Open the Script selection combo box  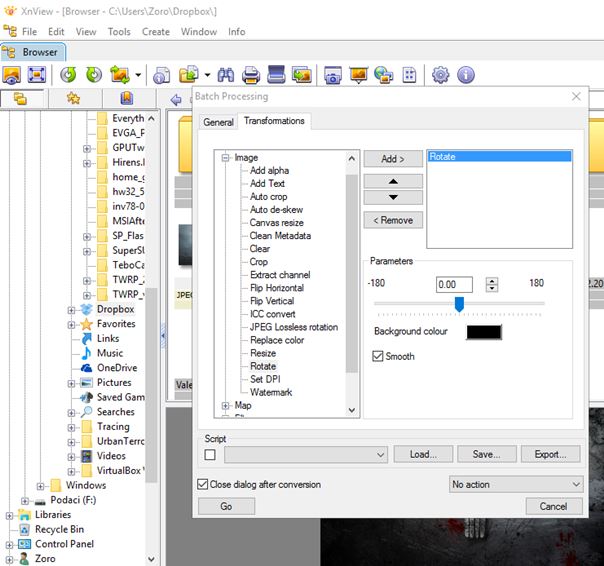coord(305,455)
